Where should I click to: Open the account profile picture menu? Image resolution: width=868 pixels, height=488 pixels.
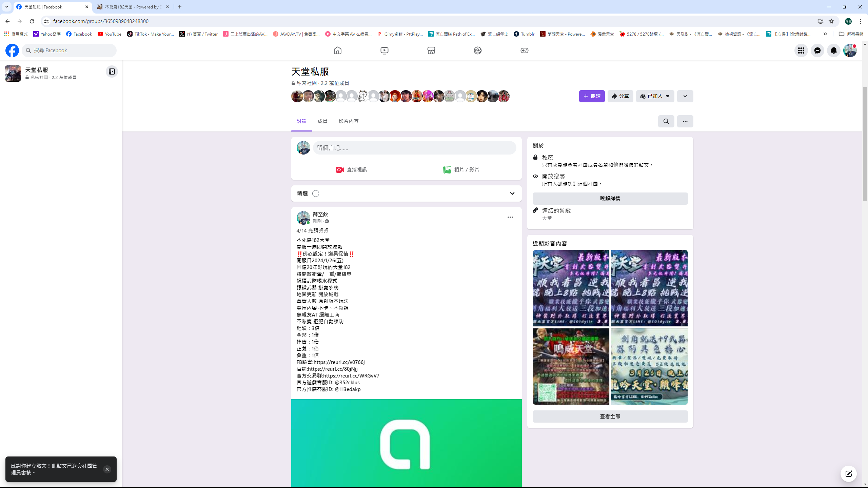click(850, 50)
